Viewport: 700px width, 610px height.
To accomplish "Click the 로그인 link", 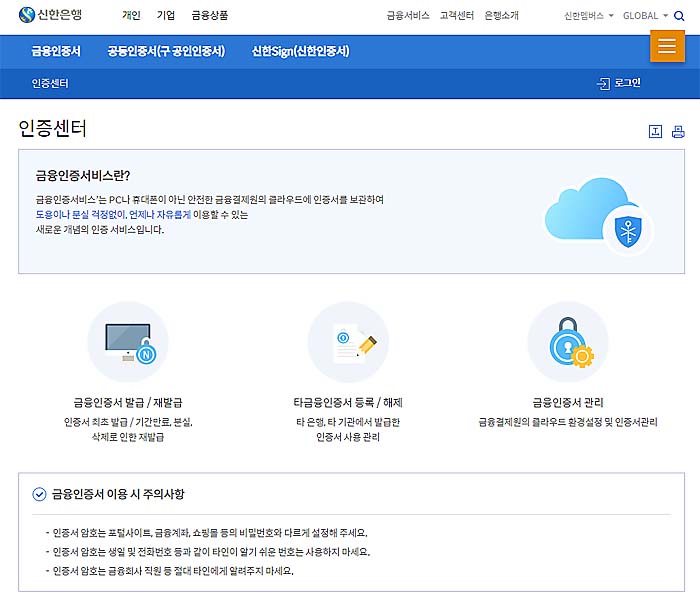I will (627, 83).
